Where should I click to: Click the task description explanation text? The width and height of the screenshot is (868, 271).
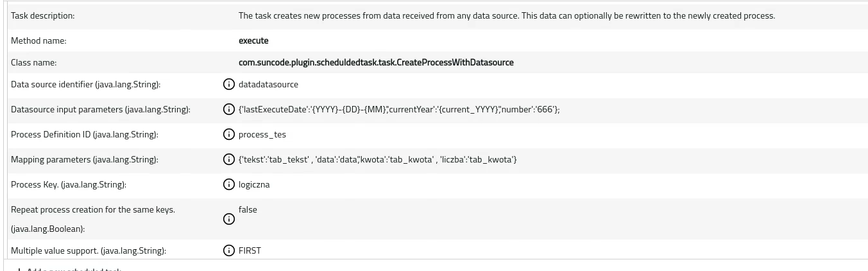click(507, 15)
